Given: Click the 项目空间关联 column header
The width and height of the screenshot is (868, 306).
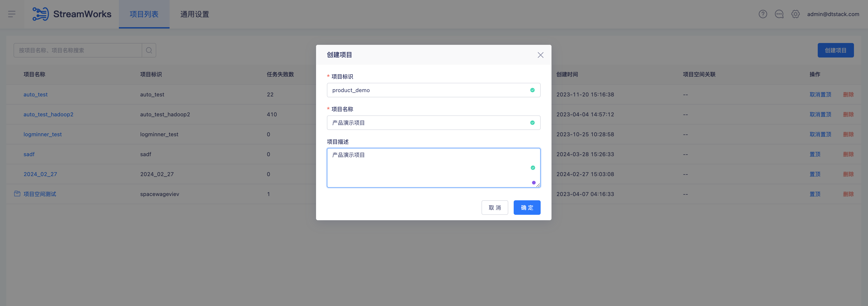Looking at the screenshot, I should 699,74.
